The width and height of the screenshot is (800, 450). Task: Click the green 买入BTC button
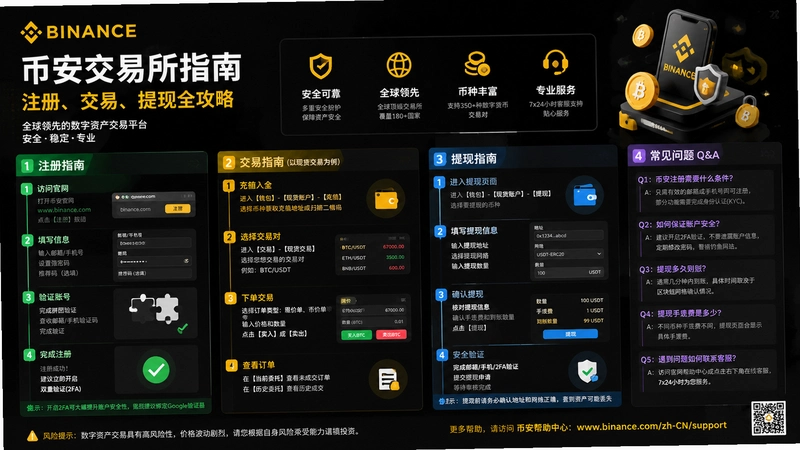tap(356, 335)
